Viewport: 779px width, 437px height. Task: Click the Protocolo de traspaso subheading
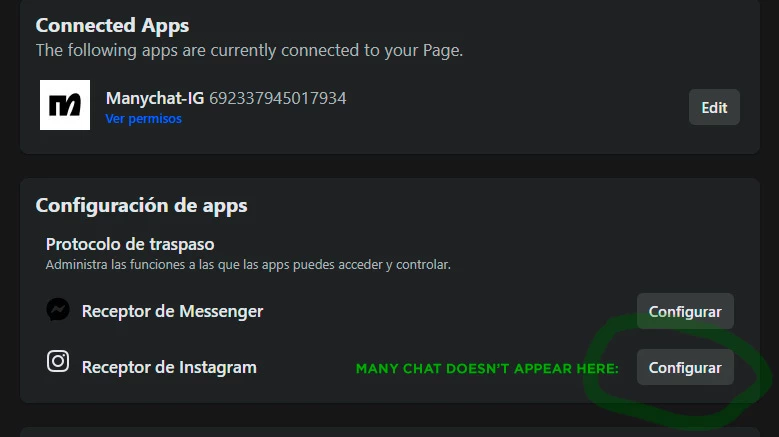click(130, 244)
